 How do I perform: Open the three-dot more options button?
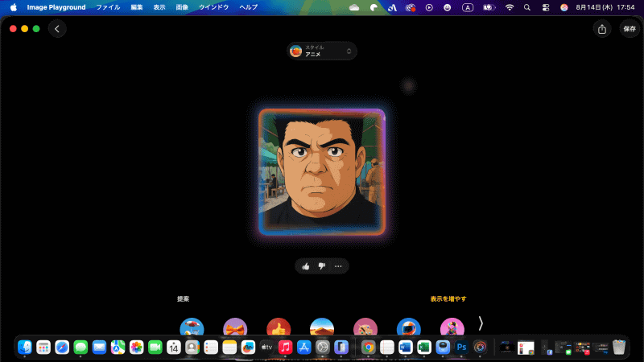[338, 266]
